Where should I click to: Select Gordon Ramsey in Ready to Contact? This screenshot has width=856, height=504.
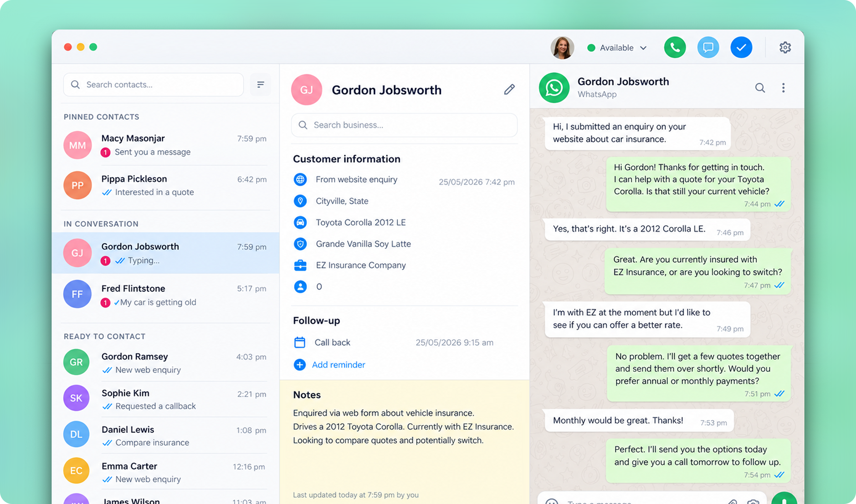pyautogui.click(x=165, y=362)
